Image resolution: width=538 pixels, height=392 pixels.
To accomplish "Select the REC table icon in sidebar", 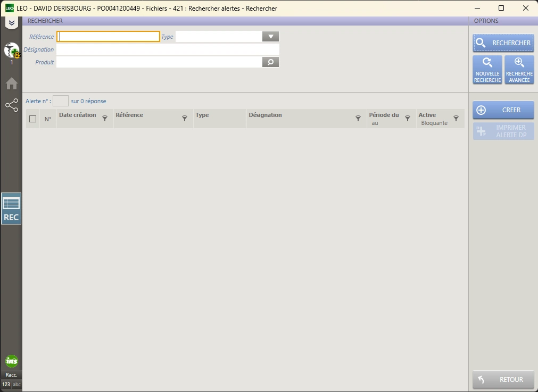I will (x=11, y=208).
